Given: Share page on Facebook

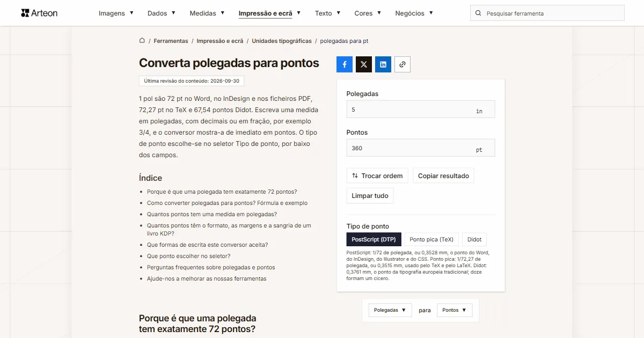Looking at the screenshot, I should click(x=345, y=64).
